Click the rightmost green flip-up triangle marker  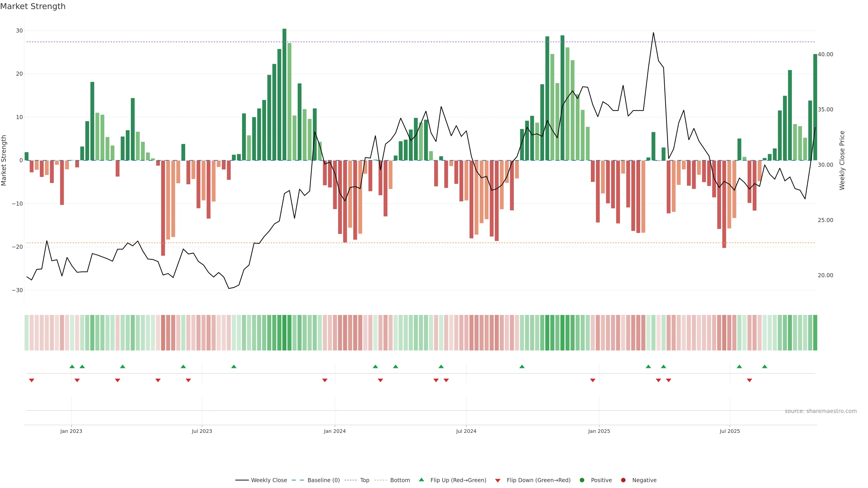tap(764, 366)
